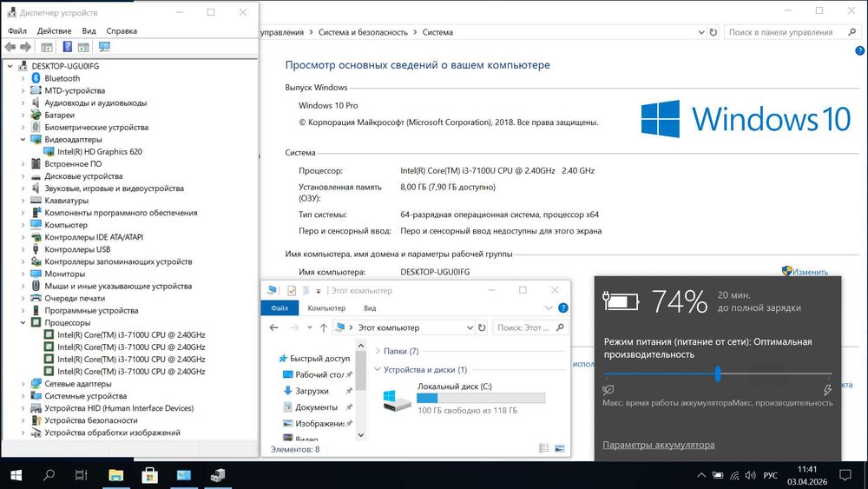Open Microsoft Store from the taskbar
Screen dimensions: 868x489
(x=149, y=475)
